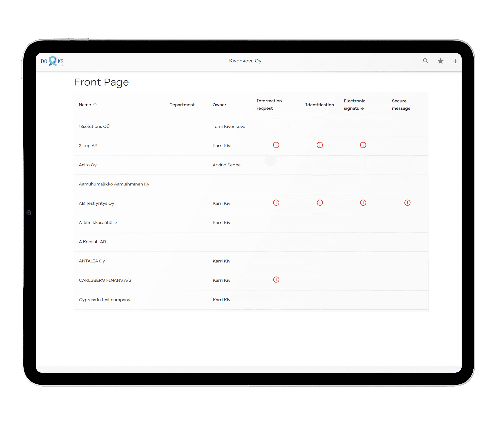Click 3step AB electronic signature alert icon
This screenshot has height=422, width=504.
tap(363, 145)
